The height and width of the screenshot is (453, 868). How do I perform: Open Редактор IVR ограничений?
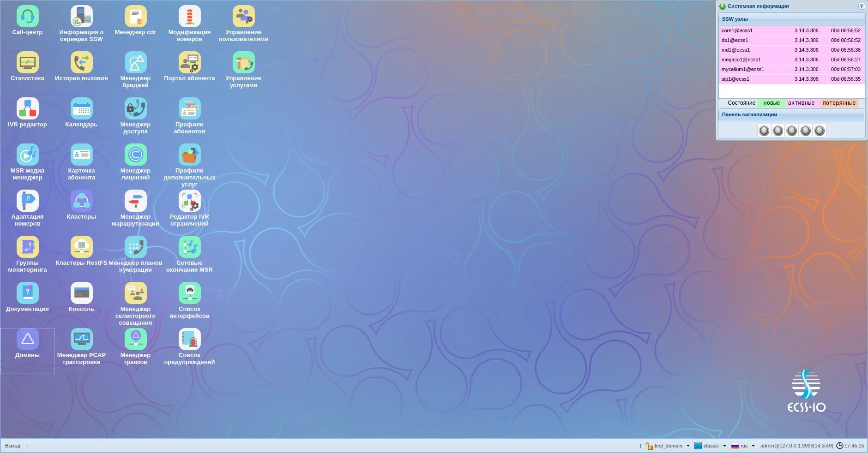(x=189, y=201)
